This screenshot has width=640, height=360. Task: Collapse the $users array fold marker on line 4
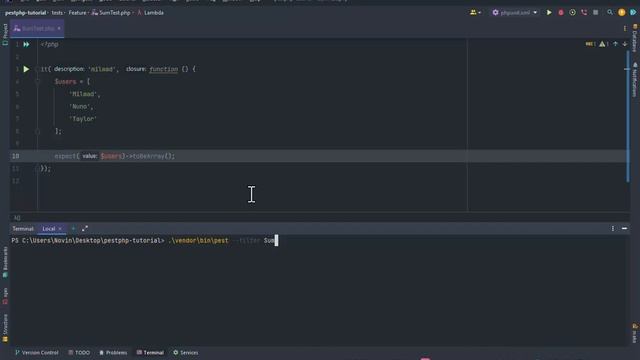37,82
